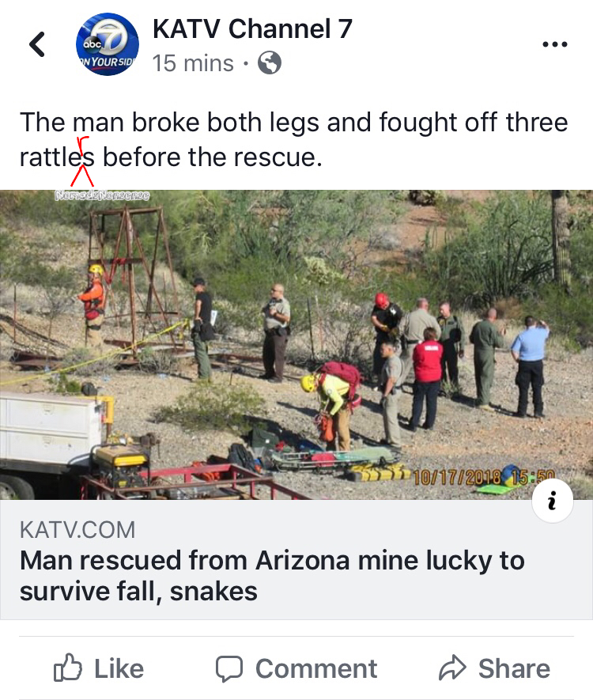Click the public globe privacy icon
This screenshot has width=593, height=700.
tap(270, 62)
